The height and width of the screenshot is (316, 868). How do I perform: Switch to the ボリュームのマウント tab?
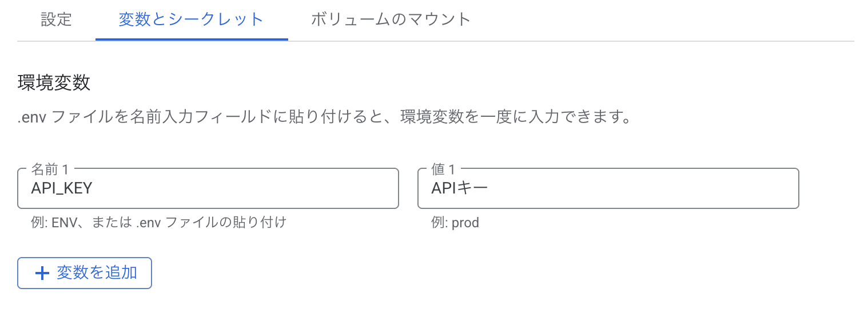(x=391, y=19)
